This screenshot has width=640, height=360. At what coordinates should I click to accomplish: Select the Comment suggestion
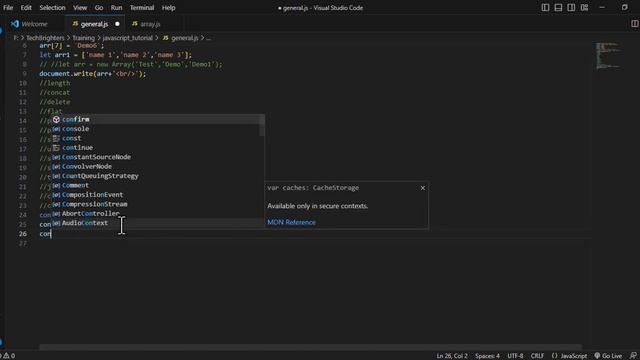(x=158, y=185)
